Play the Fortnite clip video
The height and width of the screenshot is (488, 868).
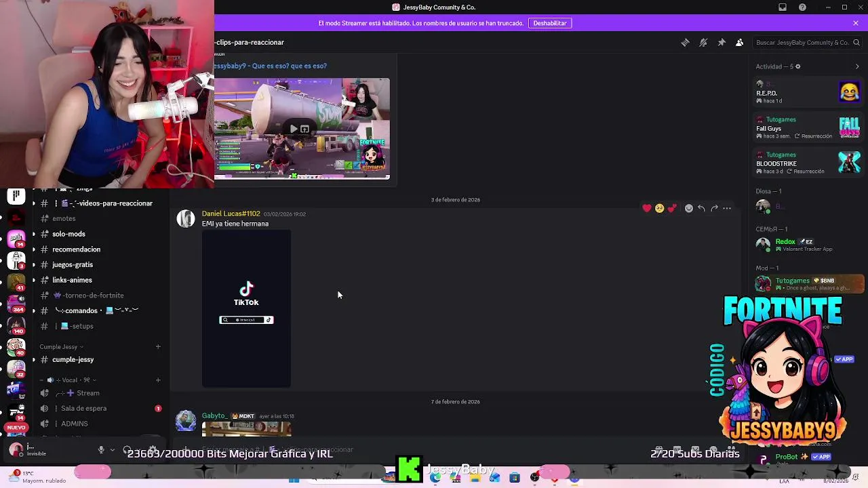[x=293, y=129]
